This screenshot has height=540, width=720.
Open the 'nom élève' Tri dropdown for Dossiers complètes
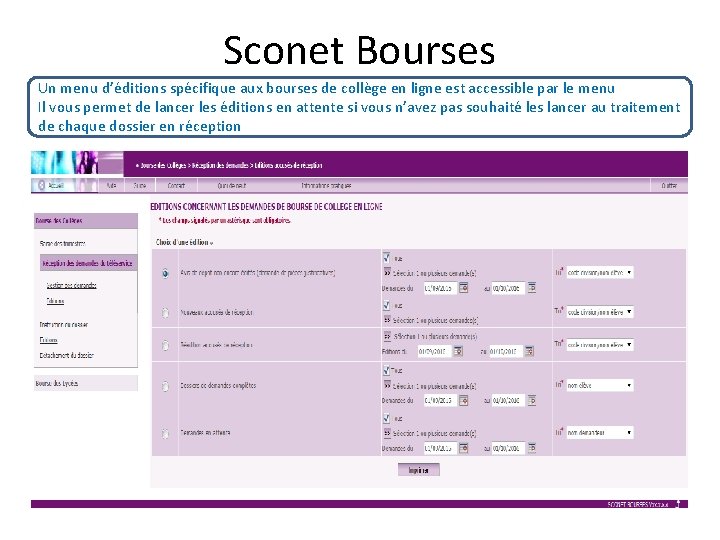click(600, 385)
